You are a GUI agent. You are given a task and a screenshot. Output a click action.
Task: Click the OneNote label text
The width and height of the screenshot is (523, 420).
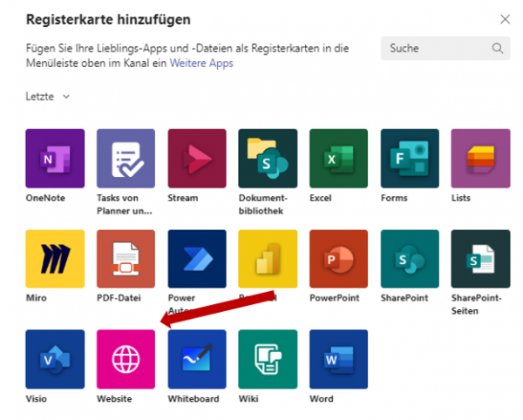(45, 198)
